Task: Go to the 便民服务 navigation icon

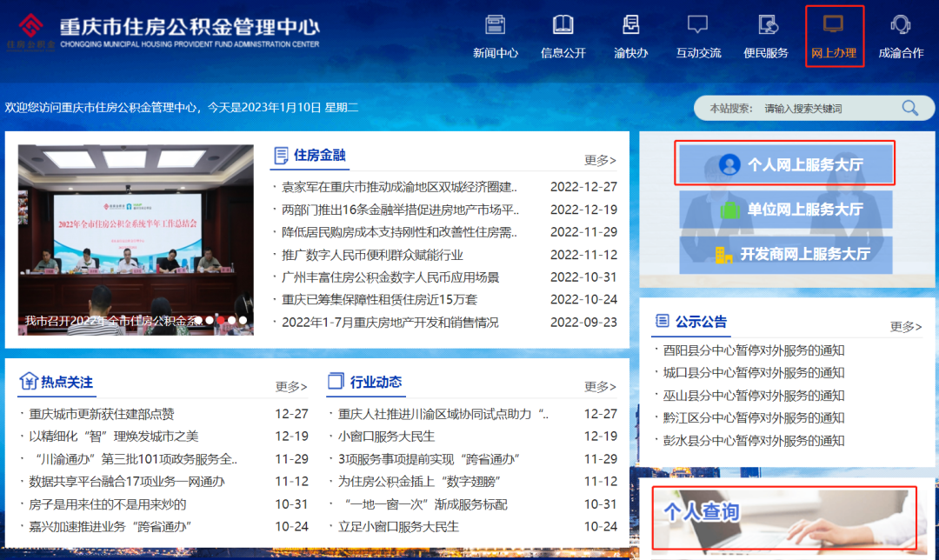Action: pos(767,24)
